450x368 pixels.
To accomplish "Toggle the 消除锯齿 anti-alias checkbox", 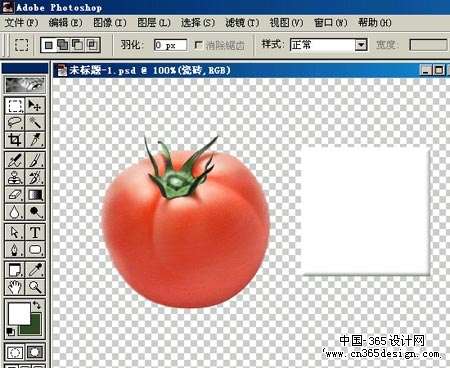I will [x=199, y=45].
